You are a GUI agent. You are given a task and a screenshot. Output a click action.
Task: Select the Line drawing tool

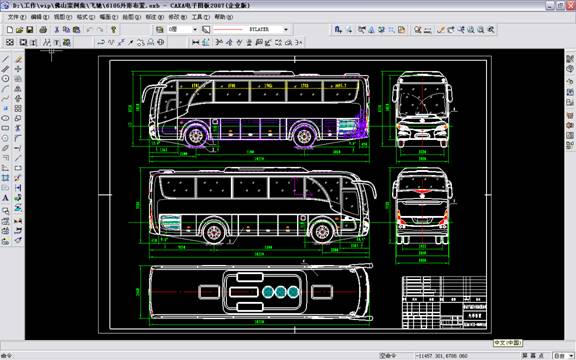[6, 59]
